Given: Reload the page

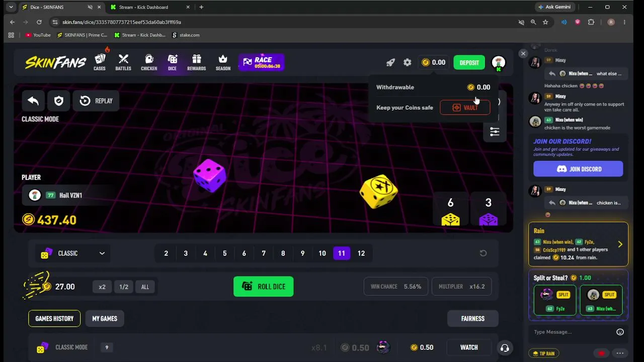Looking at the screenshot, I should point(39,22).
